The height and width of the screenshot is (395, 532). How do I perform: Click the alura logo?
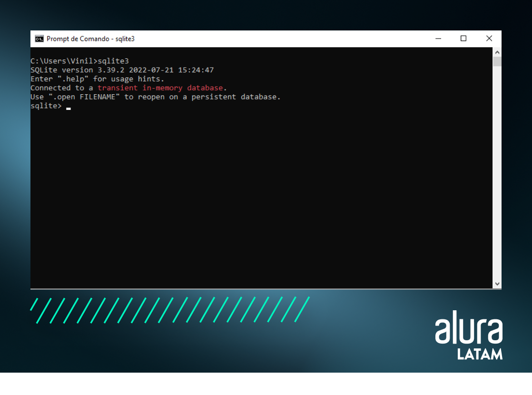468,331
